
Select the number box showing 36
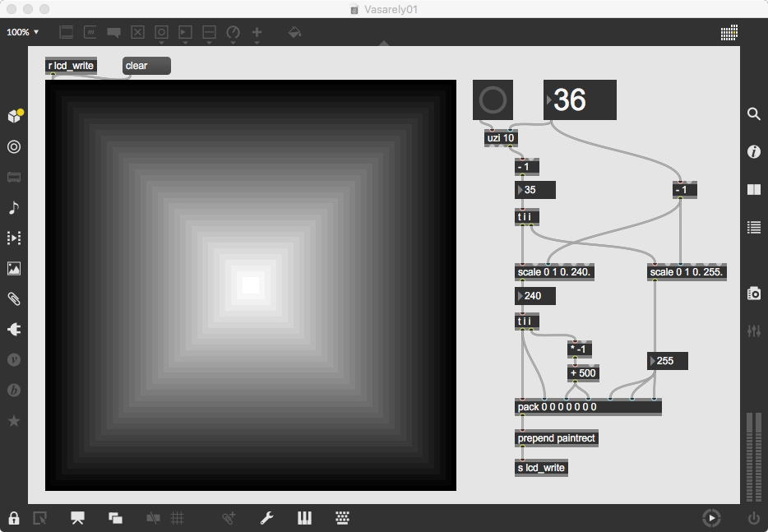click(x=580, y=100)
